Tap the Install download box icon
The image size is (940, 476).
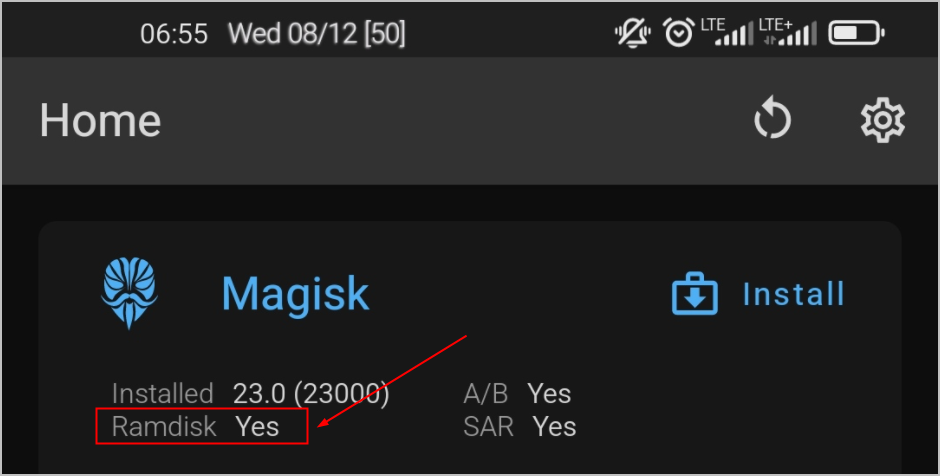tap(694, 294)
